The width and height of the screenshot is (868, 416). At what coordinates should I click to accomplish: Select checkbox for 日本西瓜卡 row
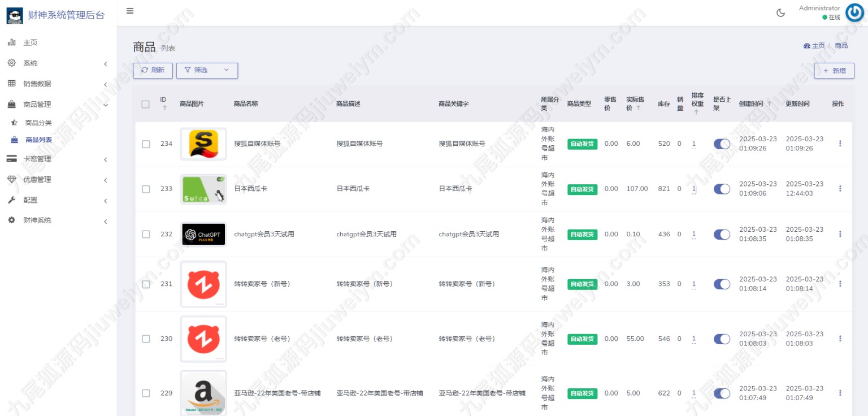146,189
